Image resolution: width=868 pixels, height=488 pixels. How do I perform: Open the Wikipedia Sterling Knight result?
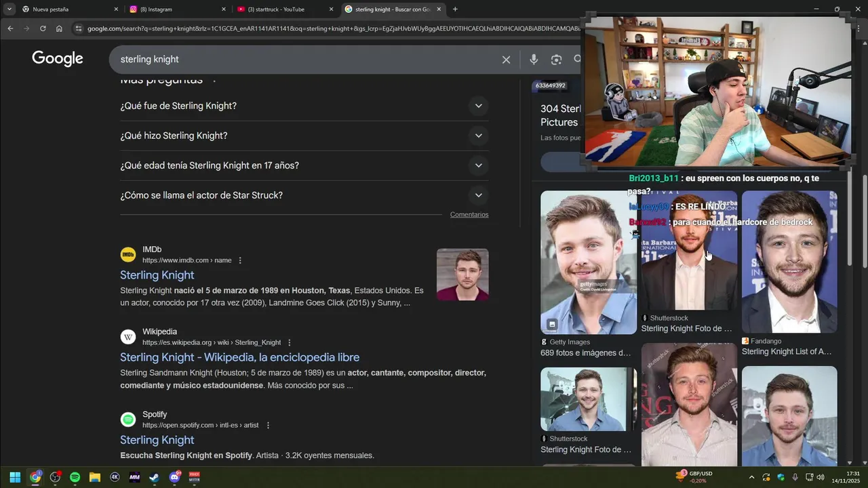(240, 357)
